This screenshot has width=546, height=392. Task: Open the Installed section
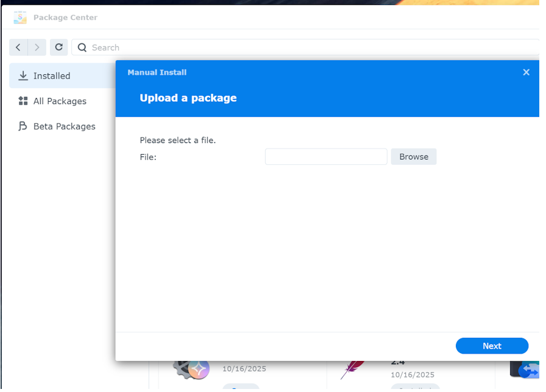click(52, 76)
